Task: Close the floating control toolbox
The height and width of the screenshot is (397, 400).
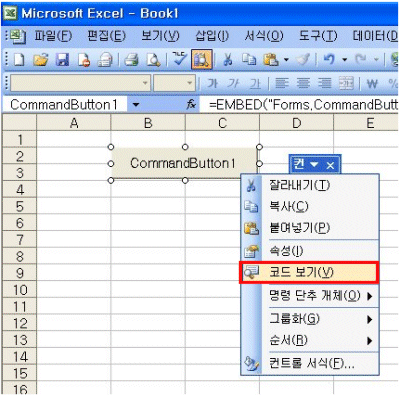Action: coord(330,165)
